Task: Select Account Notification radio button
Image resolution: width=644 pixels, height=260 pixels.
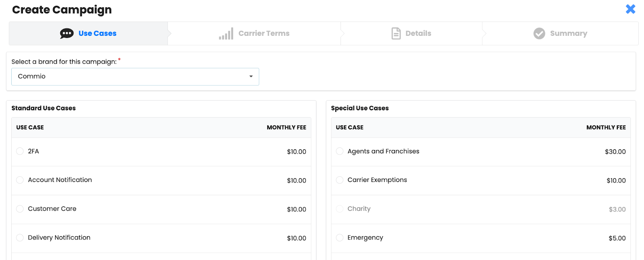Action: coord(20,180)
